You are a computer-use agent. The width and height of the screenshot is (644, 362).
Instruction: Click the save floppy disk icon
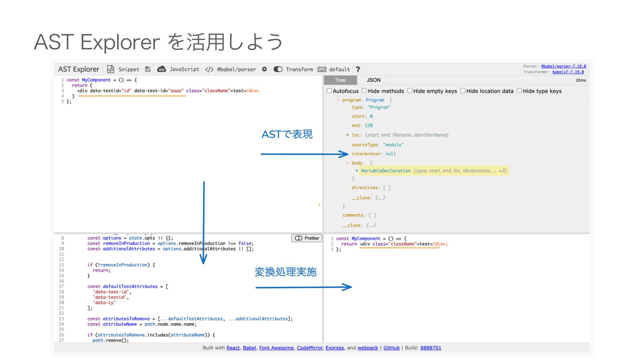coord(148,69)
